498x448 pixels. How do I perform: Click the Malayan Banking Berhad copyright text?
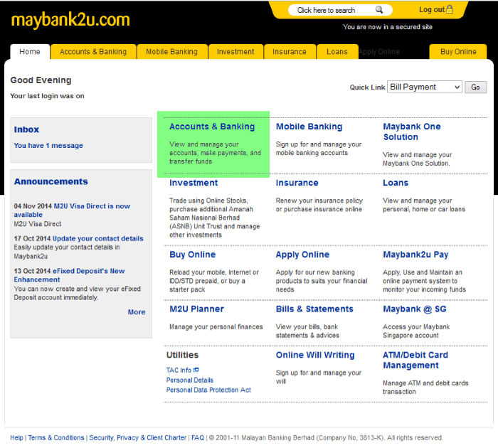pos(326,438)
